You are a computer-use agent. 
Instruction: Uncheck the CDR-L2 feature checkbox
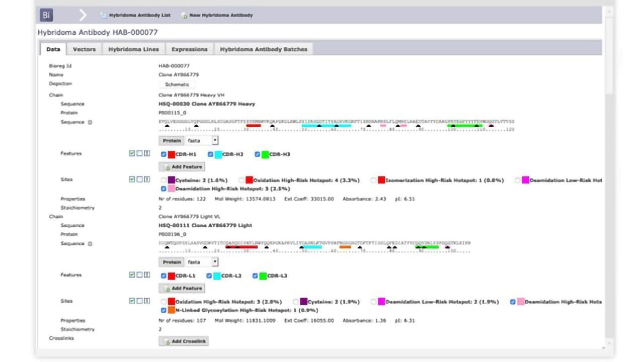209,276
